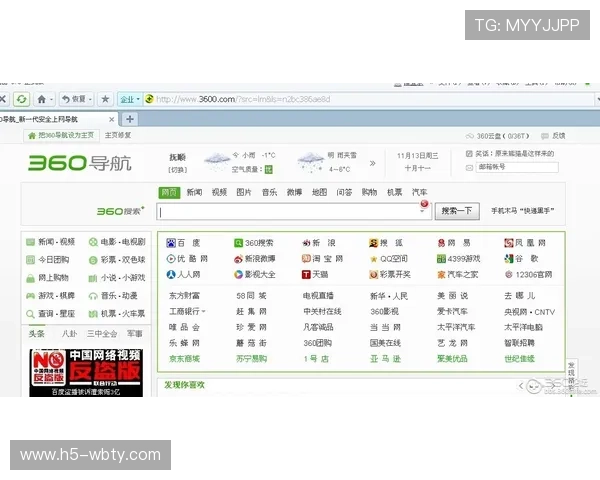Open 360搜索 site icon link

[x=238, y=243]
